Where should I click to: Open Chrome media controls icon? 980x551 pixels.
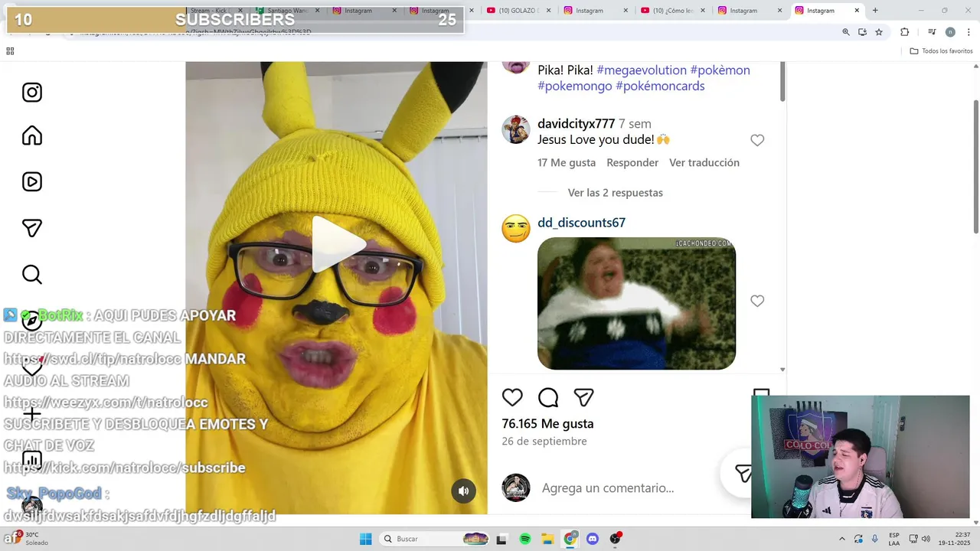tap(932, 32)
